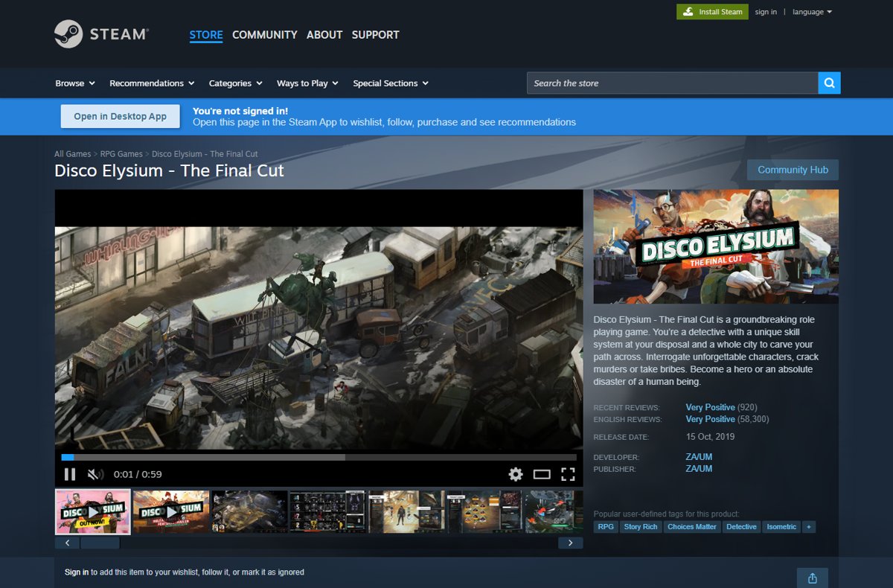
Task: Open the Browse dropdown menu
Action: coord(75,83)
